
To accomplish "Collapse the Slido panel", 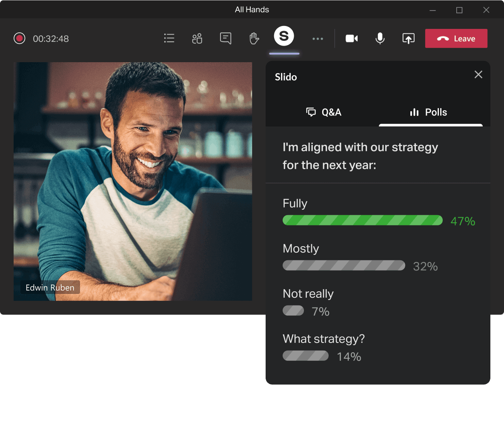I will (478, 75).
